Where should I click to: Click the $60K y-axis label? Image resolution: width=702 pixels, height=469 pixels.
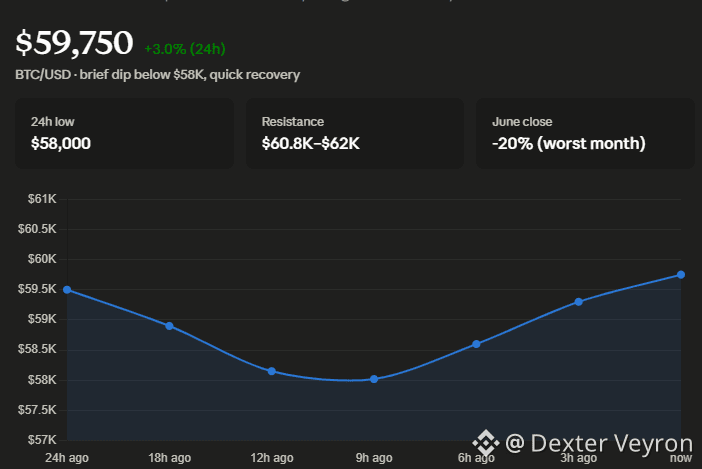click(x=42, y=259)
